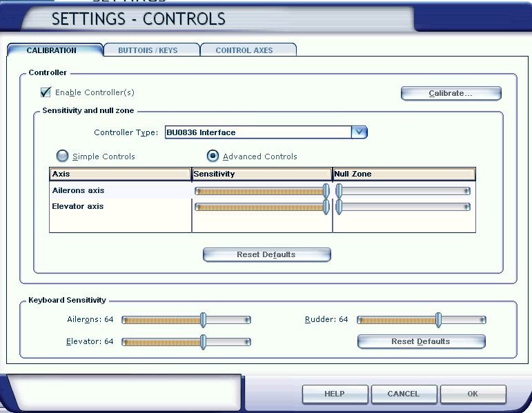Open the Control Axes tab

click(248, 50)
